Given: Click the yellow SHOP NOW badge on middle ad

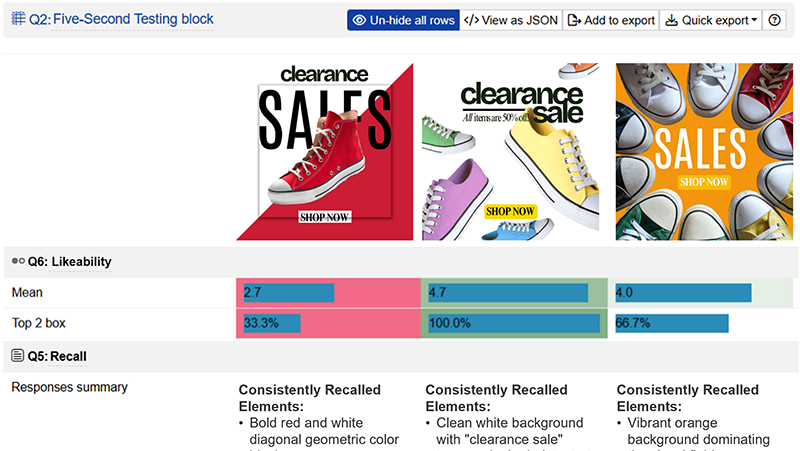Looking at the screenshot, I should 510,211.
